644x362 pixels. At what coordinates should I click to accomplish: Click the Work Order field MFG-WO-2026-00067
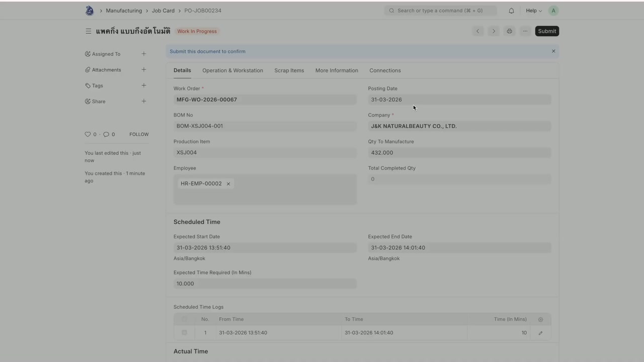265,100
